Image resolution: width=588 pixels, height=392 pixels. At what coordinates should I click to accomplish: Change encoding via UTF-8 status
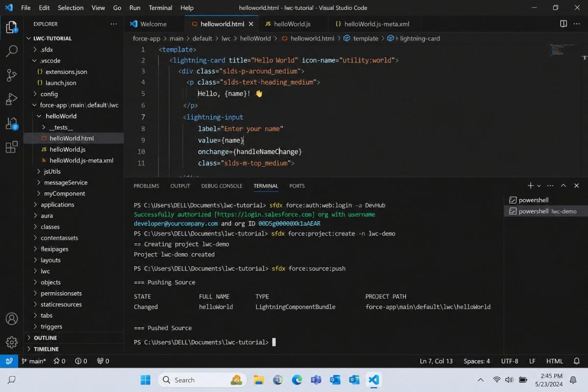tap(510, 361)
